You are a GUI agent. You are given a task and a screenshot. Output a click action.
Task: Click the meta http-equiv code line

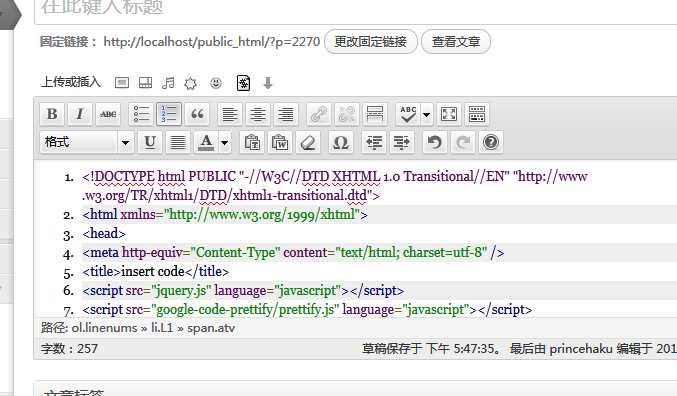[x=293, y=252]
